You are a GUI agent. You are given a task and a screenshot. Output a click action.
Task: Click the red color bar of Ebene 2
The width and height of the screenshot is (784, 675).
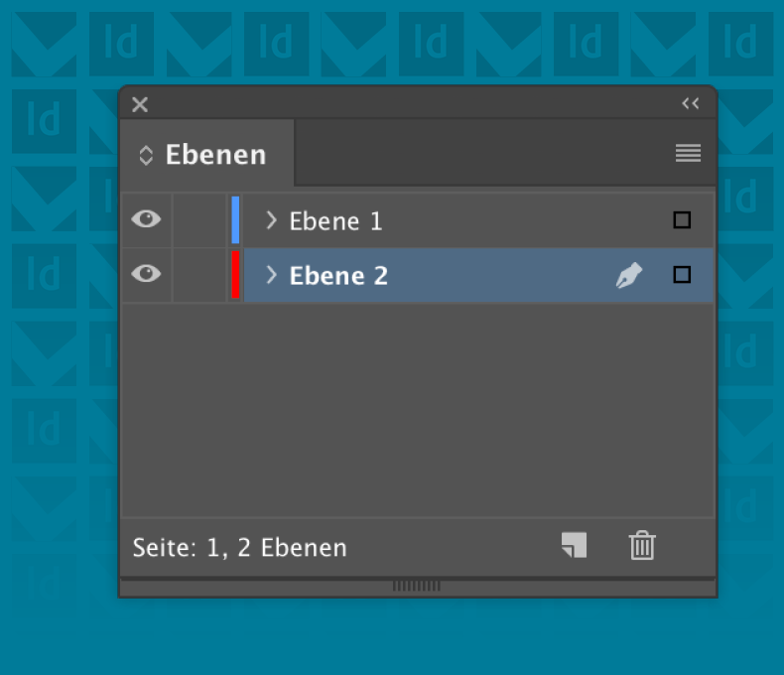tap(235, 275)
